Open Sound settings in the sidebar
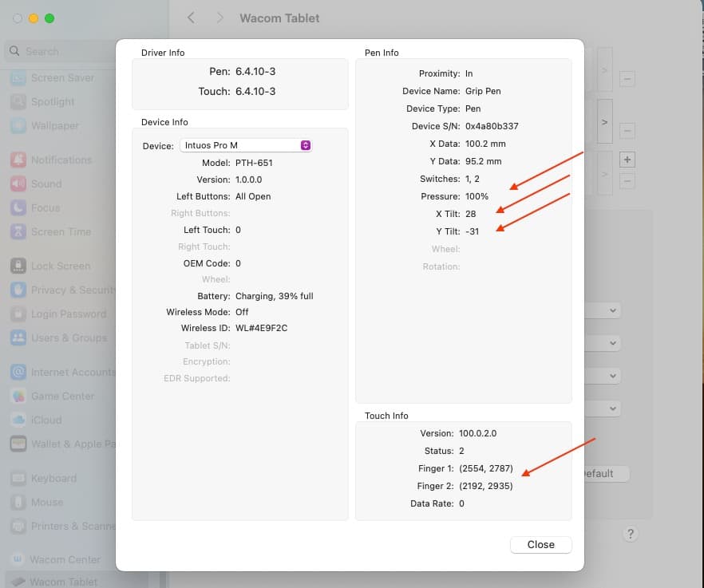The width and height of the screenshot is (704, 588). click(x=45, y=184)
